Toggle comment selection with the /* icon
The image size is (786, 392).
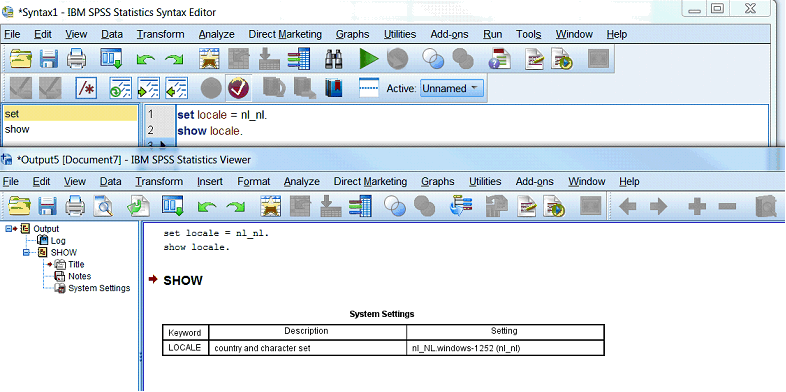[86, 89]
